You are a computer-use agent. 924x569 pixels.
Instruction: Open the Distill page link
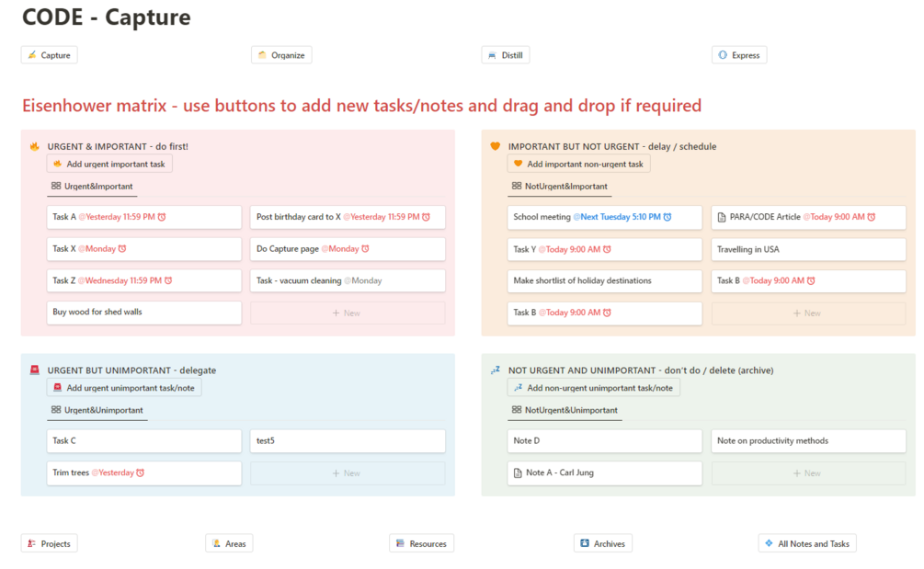pyautogui.click(x=506, y=55)
